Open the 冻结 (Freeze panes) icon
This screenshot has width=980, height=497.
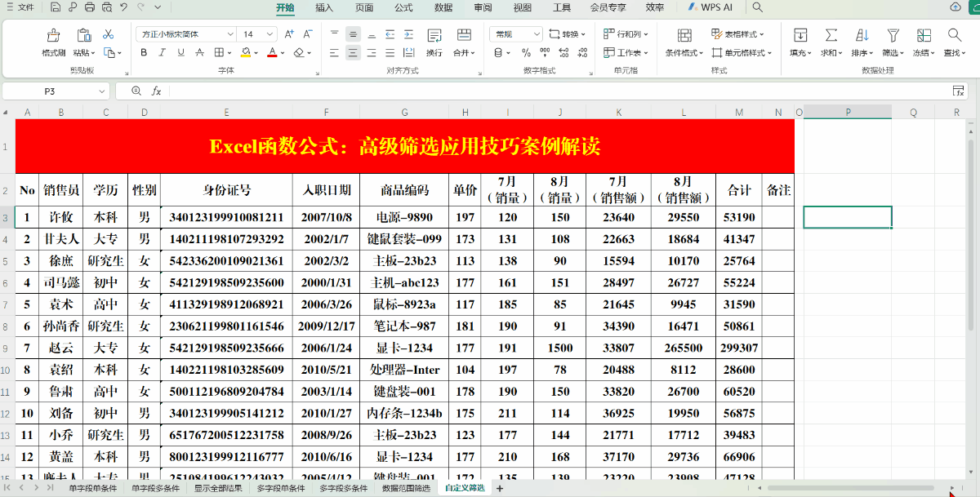(924, 42)
